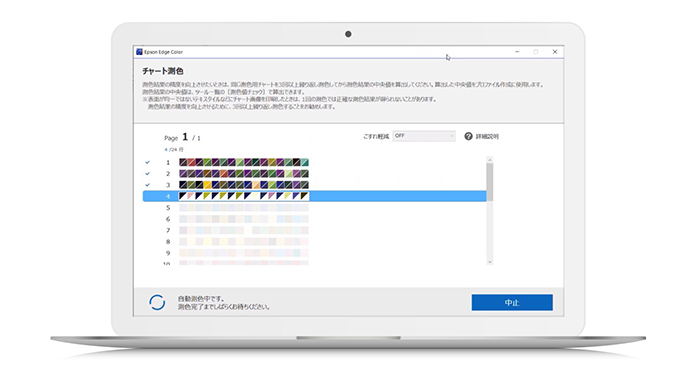Select patch row 8 faded strip
Image resolution: width=700 pixels, height=385 pixels.
point(244,242)
